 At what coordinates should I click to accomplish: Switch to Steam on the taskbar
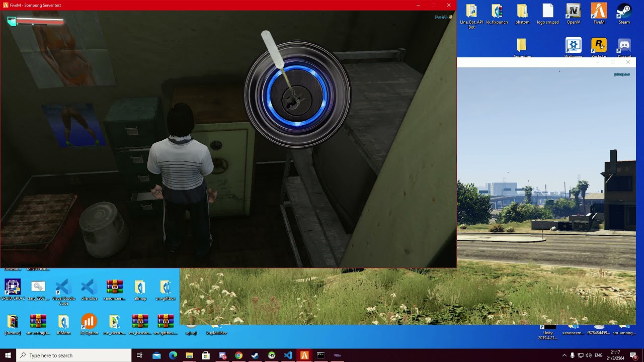(x=255, y=355)
